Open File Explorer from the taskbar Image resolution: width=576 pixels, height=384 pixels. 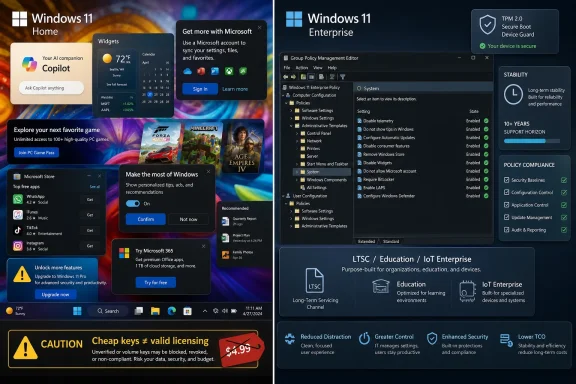(x=155, y=311)
